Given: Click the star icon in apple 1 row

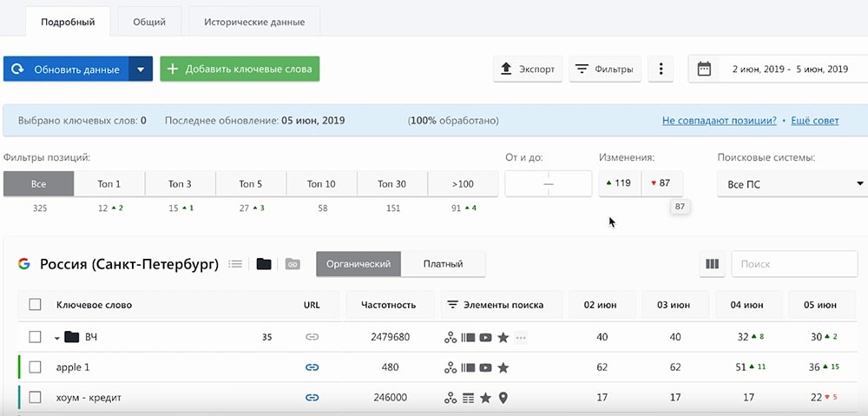Looking at the screenshot, I should (503, 367).
